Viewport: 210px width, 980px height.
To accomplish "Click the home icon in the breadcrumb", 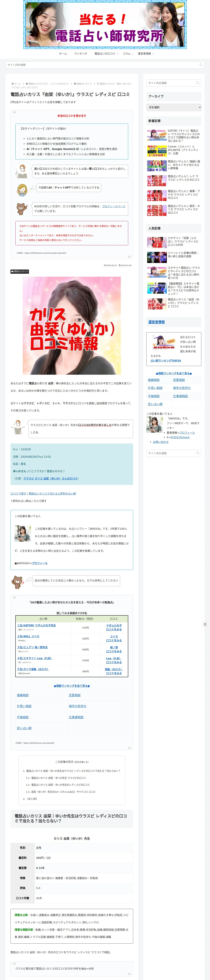I will click(13, 84).
